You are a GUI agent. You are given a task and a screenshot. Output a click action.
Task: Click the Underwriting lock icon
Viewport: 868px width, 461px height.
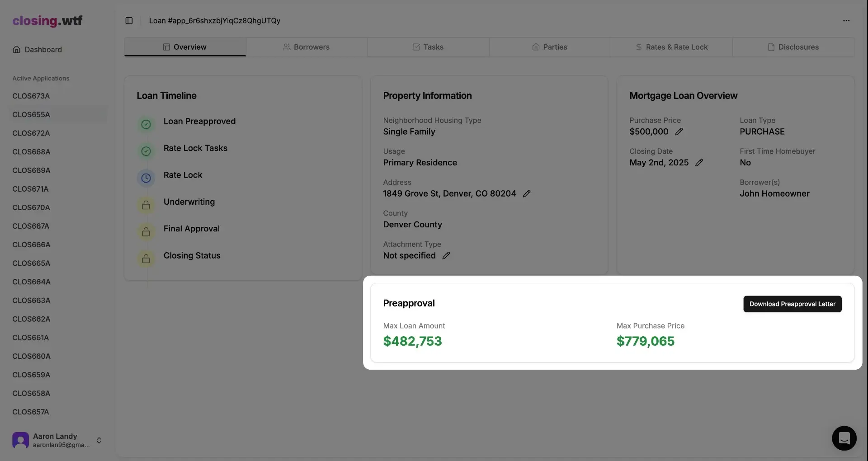pyautogui.click(x=146, y=205)
